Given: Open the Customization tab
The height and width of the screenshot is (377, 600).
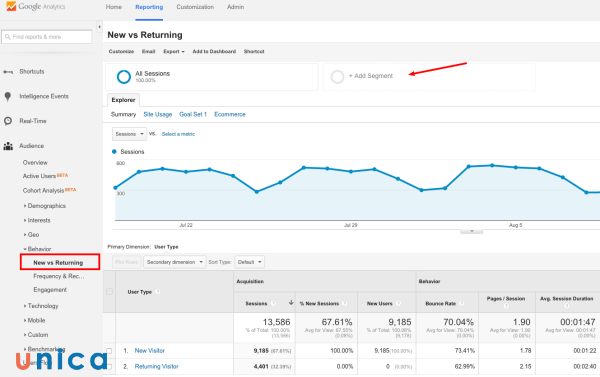Looking at the screenshot, I should point(195,7).
